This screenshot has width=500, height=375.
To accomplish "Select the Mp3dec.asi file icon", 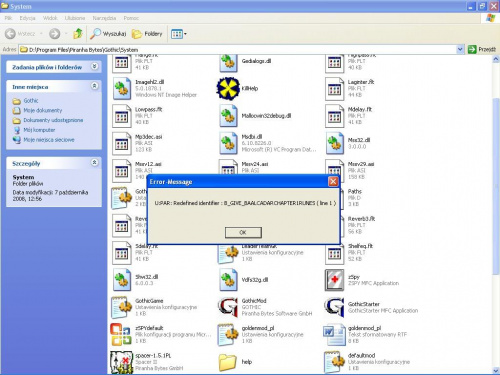I will pos(121,143).
